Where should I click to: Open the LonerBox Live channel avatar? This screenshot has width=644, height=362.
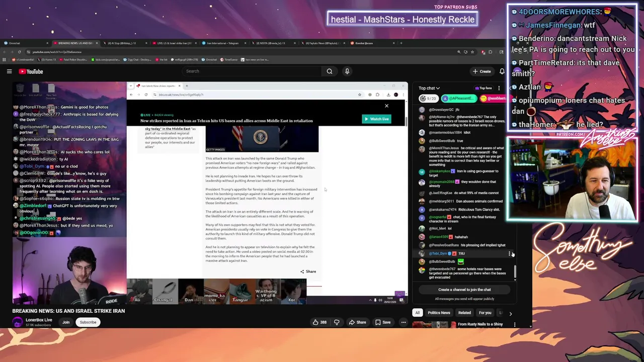click(x=18, y=322)
